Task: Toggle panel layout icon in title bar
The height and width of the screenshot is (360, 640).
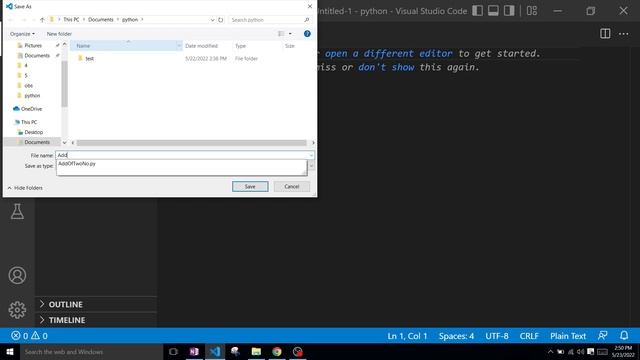Action: (x=493, y=11)
